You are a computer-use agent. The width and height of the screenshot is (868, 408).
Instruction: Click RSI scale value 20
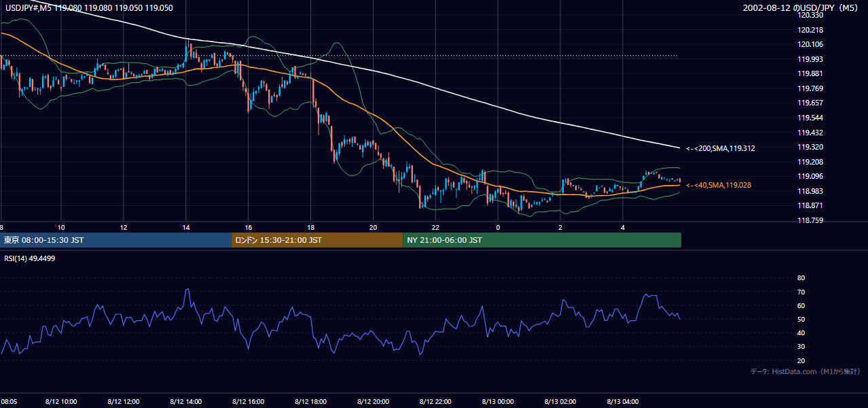[x=801, y=360]
